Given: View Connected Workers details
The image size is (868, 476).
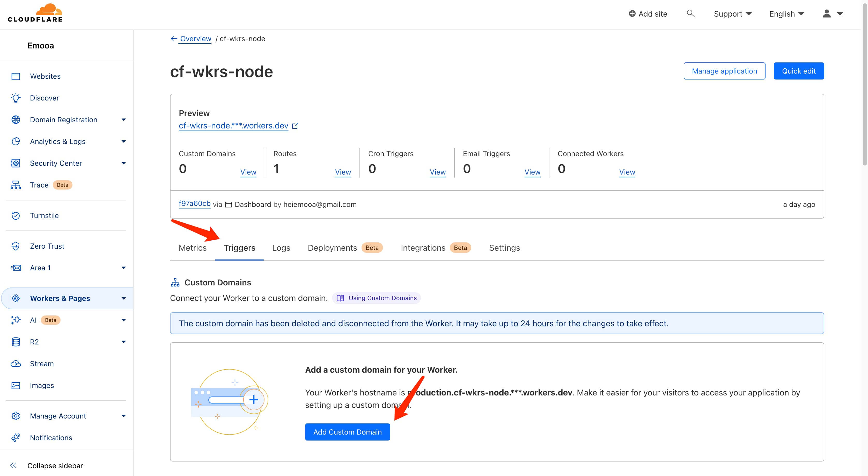Looking at the screenshot, I should pos(627,172).
